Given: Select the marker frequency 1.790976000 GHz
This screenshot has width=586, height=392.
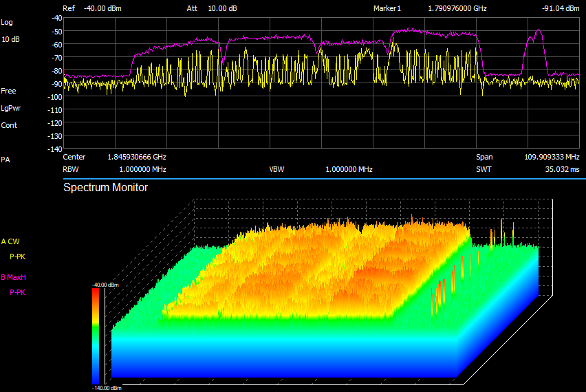Looking at the screenshot, I should pos(457,8).
